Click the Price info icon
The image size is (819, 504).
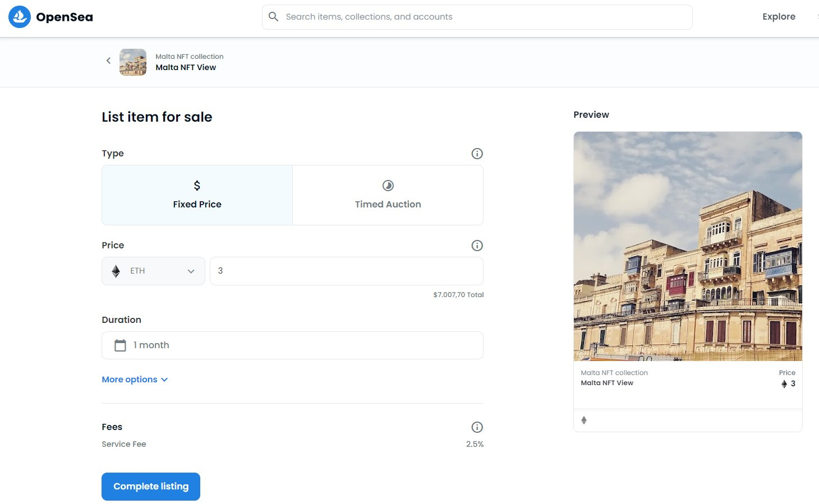click(477, 246)
